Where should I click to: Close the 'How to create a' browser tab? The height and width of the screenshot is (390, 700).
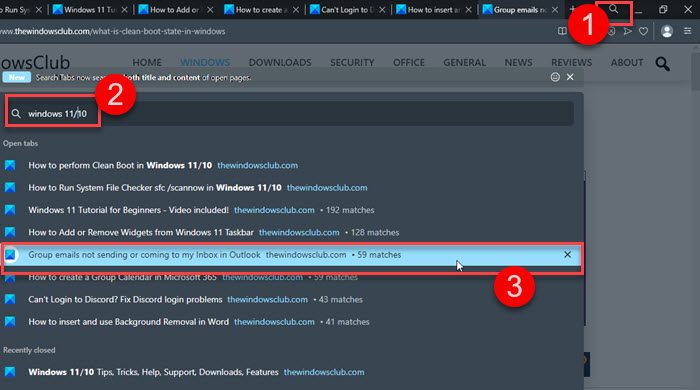(296, 9)
